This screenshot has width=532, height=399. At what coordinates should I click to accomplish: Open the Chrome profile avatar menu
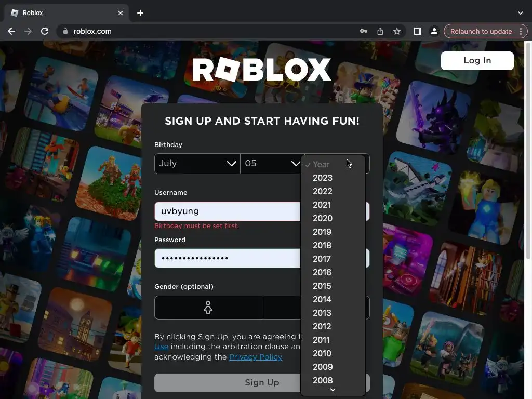(x=434, y=31)
